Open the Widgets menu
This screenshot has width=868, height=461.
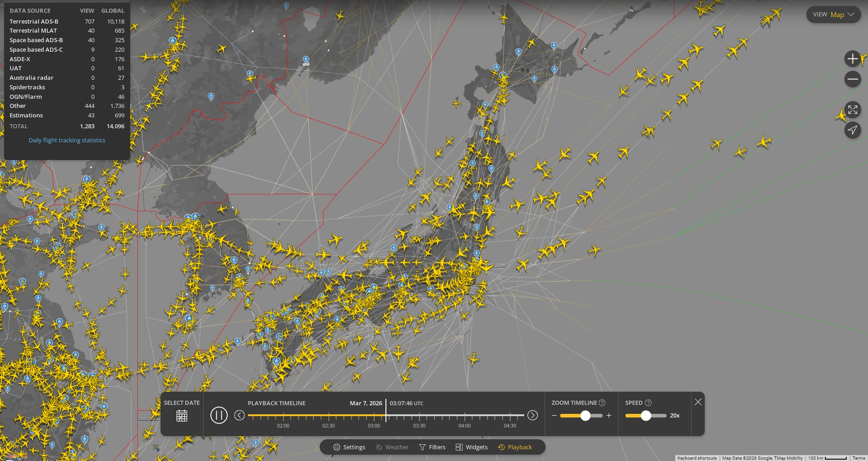click(x=472, y=447)
